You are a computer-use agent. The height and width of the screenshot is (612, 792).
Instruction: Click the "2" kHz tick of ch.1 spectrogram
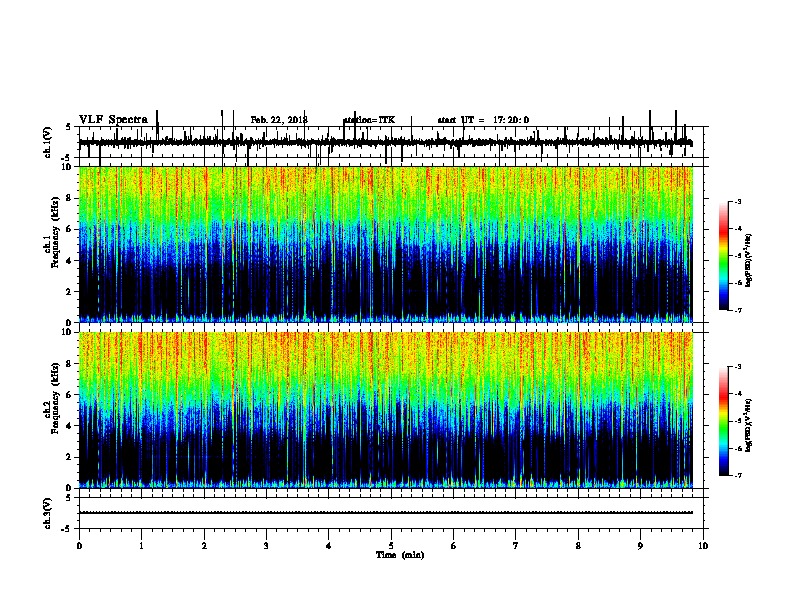70,292
